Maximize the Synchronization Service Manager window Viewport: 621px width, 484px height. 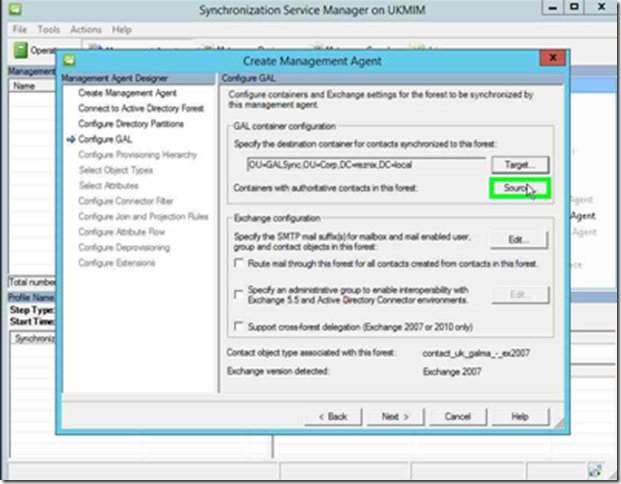point(574,7)
